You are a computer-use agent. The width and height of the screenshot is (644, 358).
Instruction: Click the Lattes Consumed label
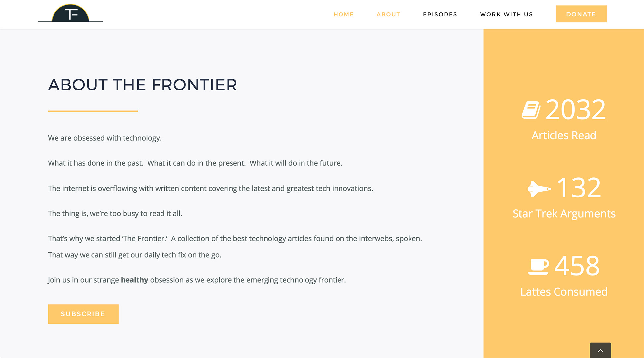(564, 292)
